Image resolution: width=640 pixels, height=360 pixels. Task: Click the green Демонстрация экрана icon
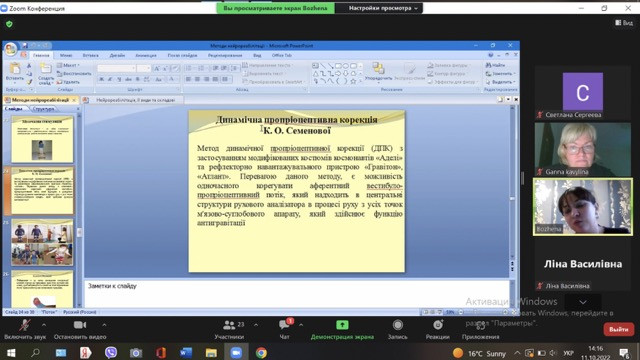(342, 325)
